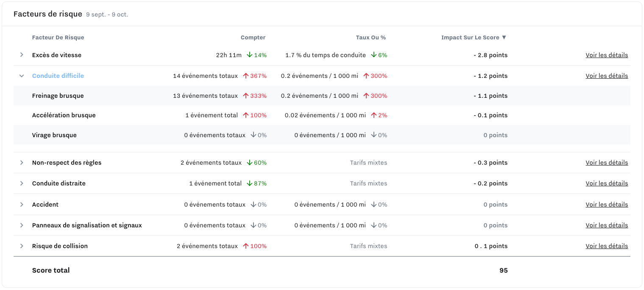Image resolution: width=644 pixels, height=290 pixels.
Task: Select the Accélération brusque row label
Action: click(x=64, y=115)
